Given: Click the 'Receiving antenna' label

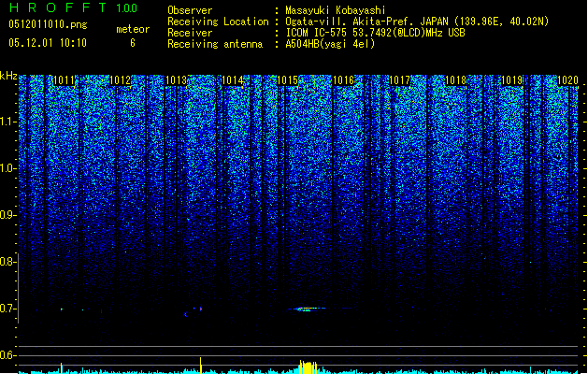Looking at the screenshot, I should (215, 44).
